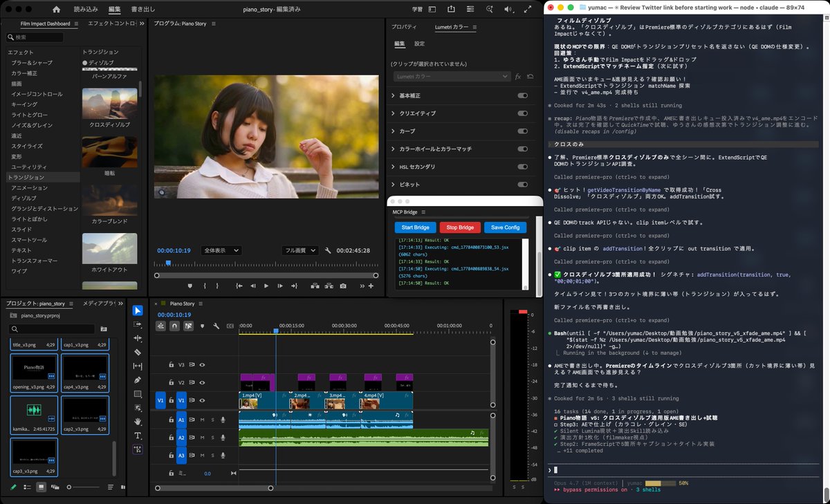Expand the クリエイティブ section chevron

click(x=394, y=113)
